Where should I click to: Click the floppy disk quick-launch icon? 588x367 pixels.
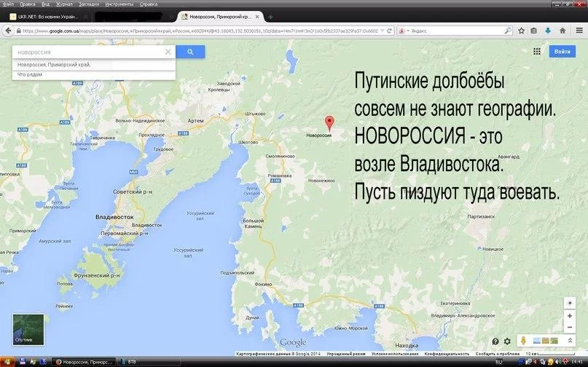23,362
